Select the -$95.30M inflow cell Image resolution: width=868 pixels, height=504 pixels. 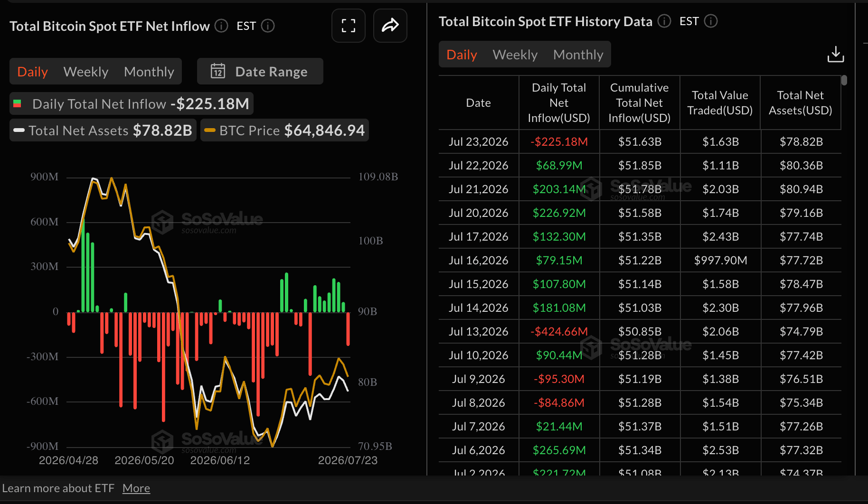[559, 379]
